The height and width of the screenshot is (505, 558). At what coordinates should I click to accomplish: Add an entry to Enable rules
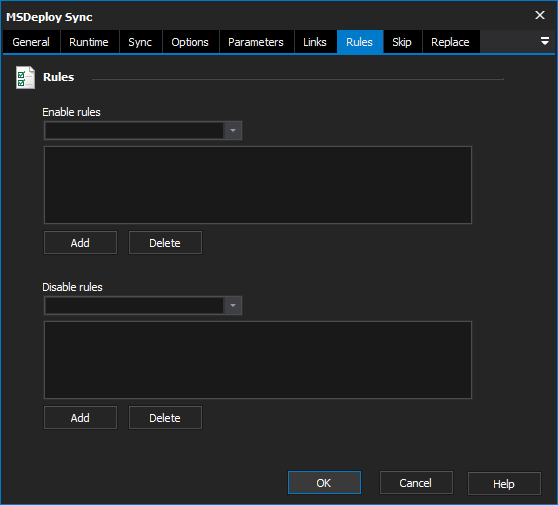pos(80,243)
